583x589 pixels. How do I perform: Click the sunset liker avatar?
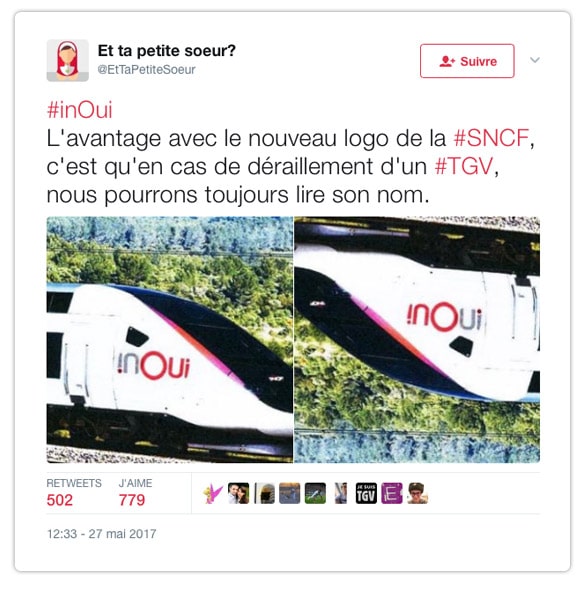(290, 493)
